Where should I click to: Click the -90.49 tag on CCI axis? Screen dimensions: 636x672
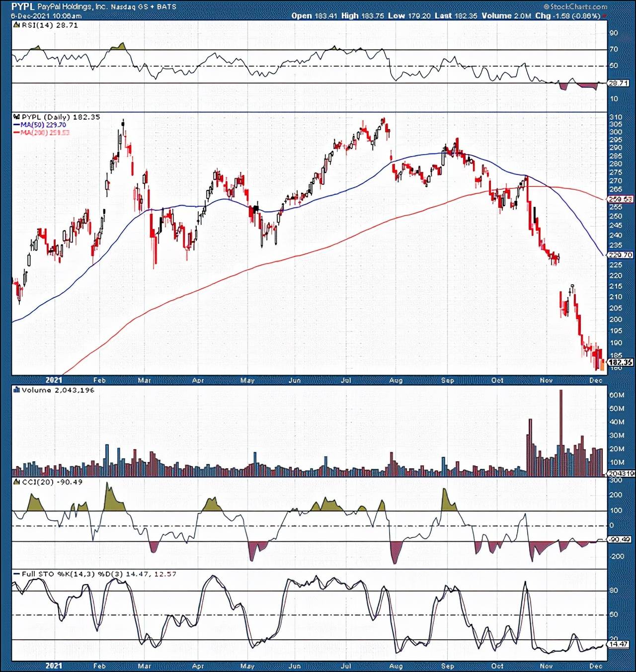(620, 539)
